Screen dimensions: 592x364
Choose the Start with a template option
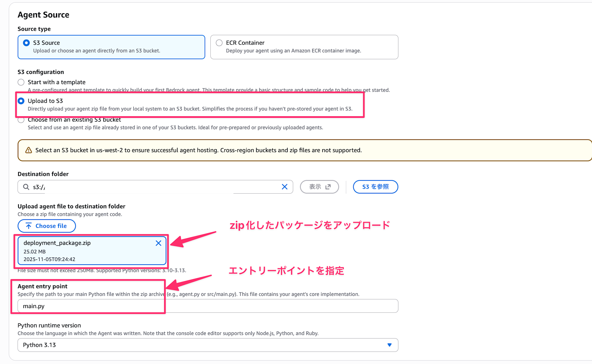[21, 82]
